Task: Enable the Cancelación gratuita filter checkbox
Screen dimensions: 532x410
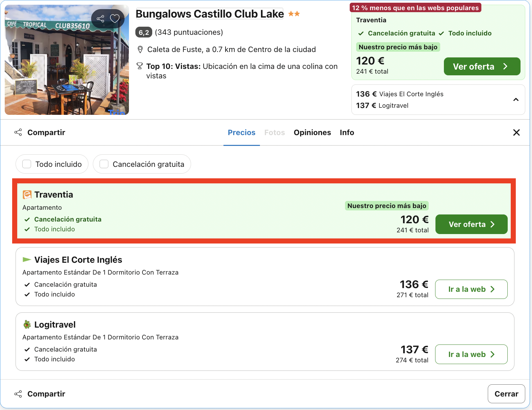Action: pos(104,164)
